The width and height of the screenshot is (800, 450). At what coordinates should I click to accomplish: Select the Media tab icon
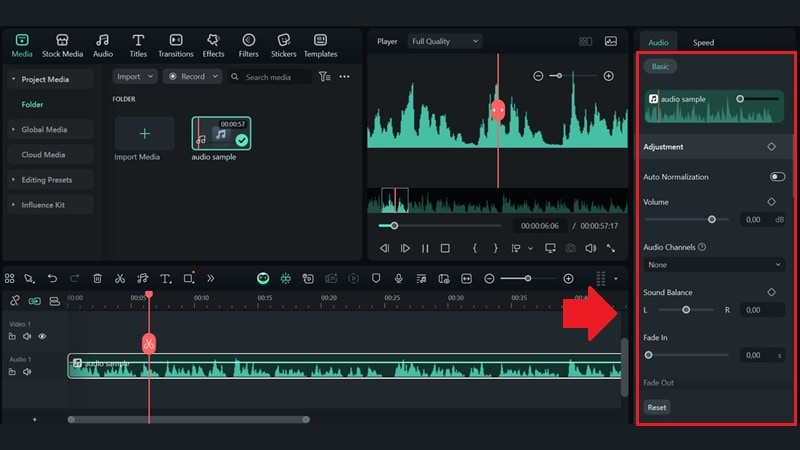coord(22,40)
